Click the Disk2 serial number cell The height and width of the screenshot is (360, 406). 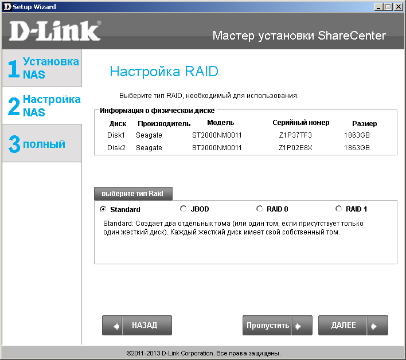(x=295, y=148)
